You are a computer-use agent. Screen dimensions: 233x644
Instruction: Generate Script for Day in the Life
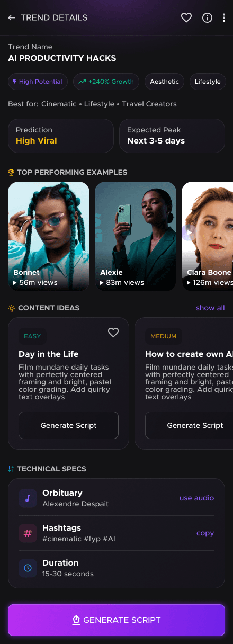[x=68, y=425]
